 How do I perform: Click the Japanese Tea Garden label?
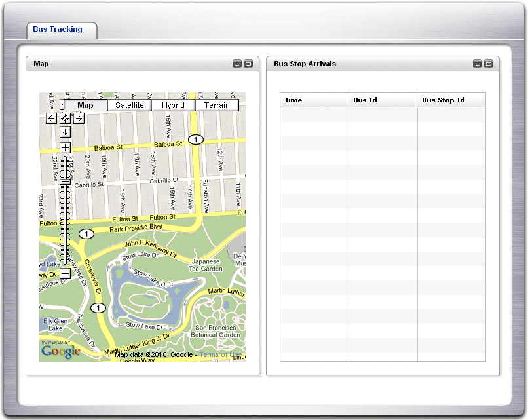[206, 265]
